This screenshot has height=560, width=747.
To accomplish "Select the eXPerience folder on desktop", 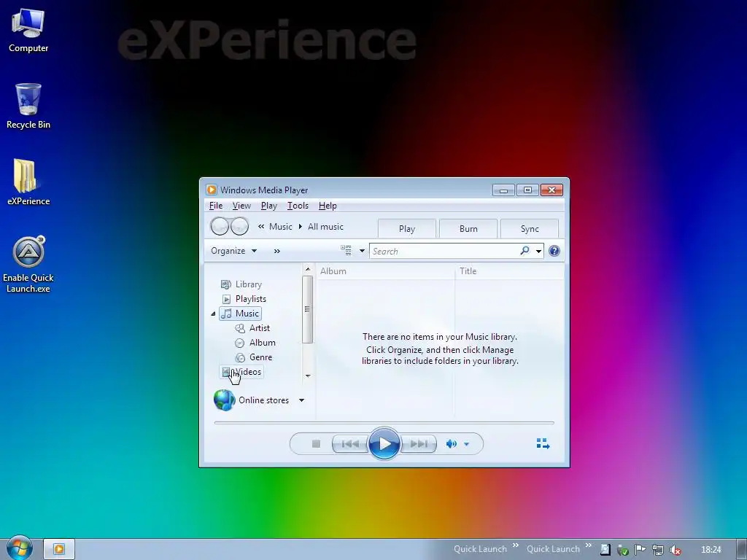I will click(28, 182).
